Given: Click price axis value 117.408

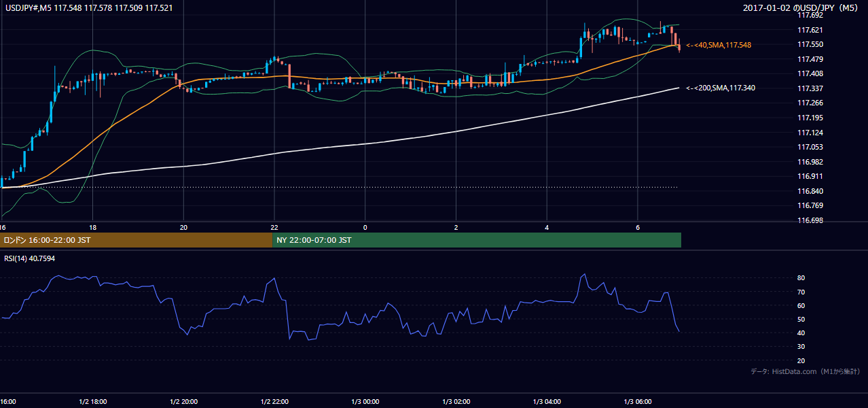Looking at the screenshot, I should tap(810, 73).
